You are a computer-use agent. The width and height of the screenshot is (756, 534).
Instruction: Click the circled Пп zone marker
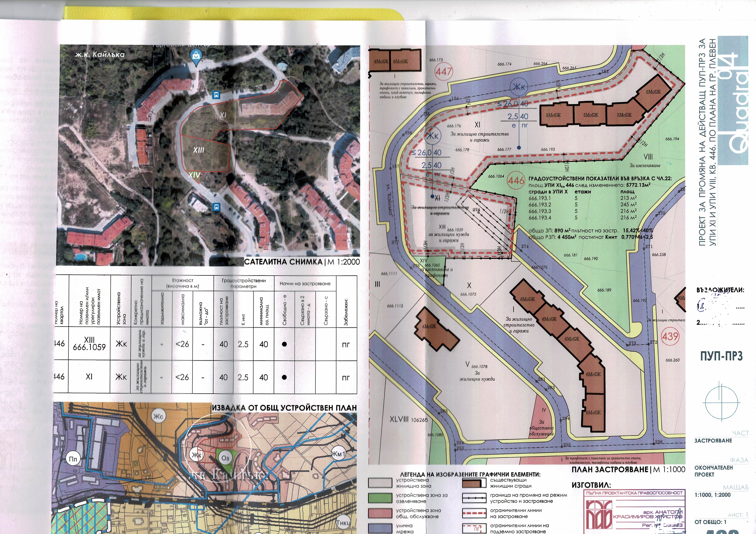pyautogui.click(x=73, y=459)
